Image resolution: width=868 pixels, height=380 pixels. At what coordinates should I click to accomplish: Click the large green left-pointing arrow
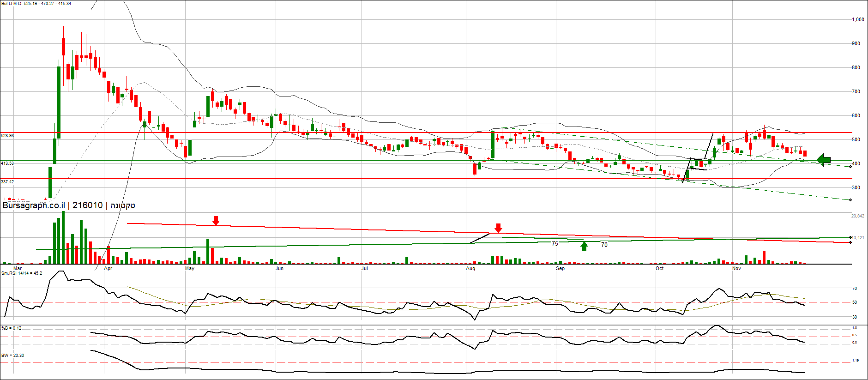(823, 160)
